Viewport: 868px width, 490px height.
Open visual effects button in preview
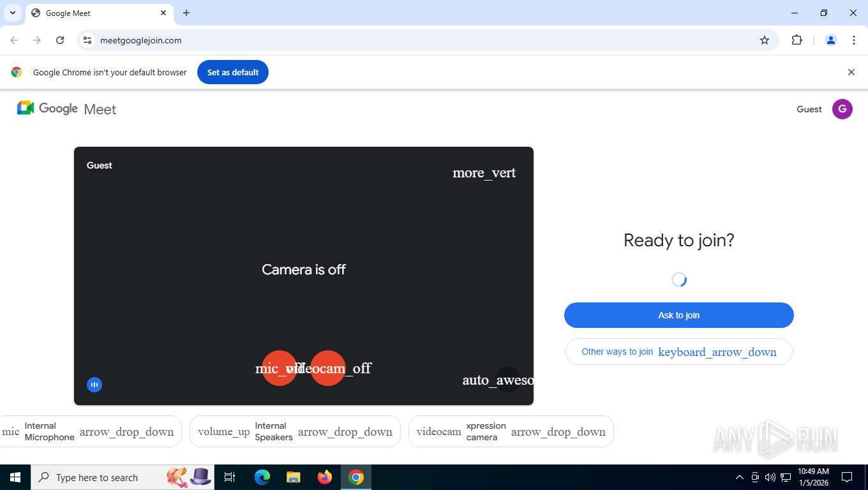[x=508, y=380]
